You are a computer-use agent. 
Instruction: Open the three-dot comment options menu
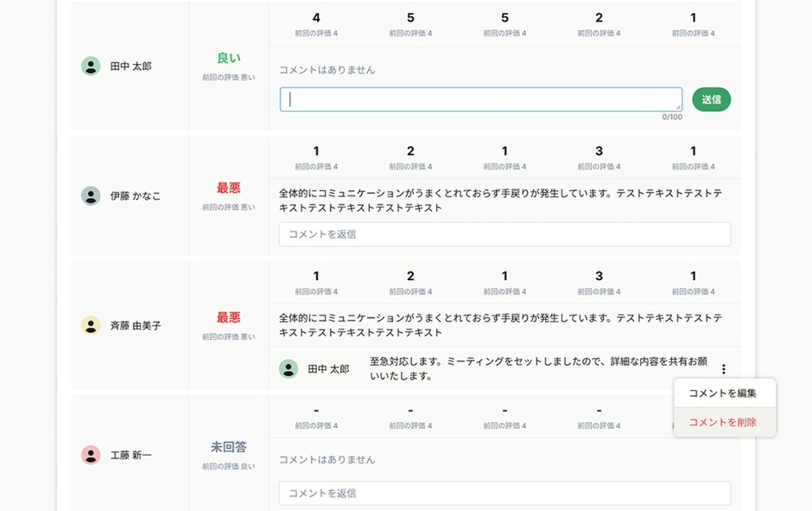point(725,367)
